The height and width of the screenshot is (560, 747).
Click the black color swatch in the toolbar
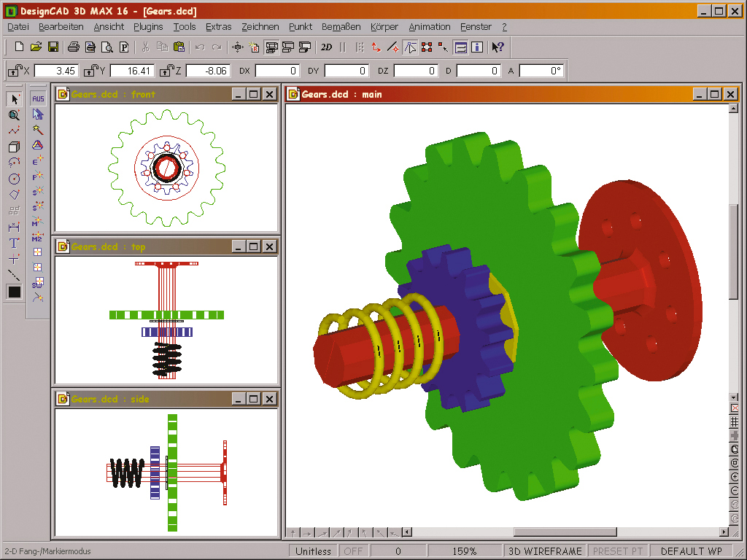tap(13, 292)
